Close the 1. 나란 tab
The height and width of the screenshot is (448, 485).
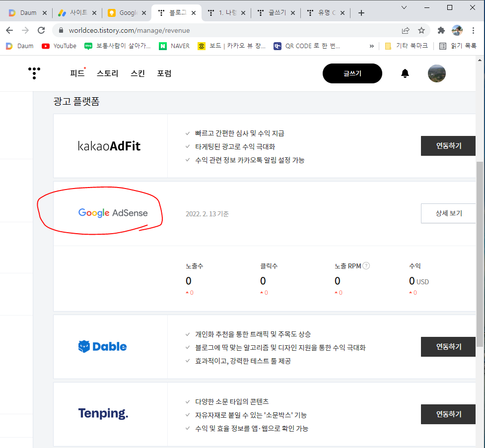coord(243,13)
